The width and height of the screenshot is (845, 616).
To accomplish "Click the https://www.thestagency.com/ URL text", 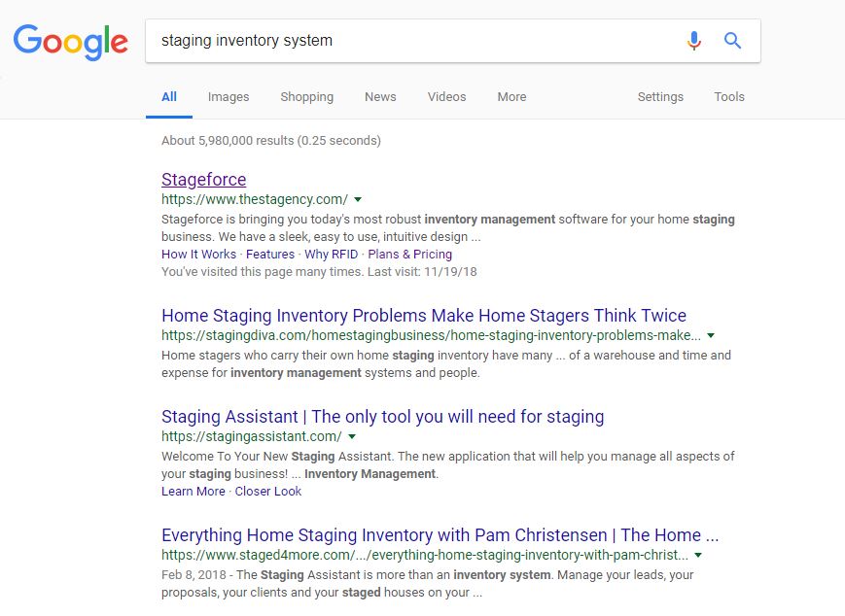I will pos(255,199).
